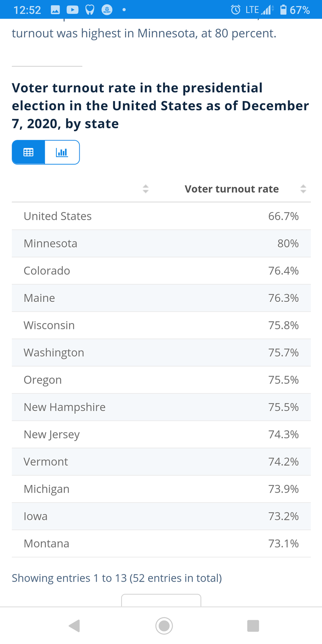Sort by Voter turnout rate arrows

[x=303, y=189]
